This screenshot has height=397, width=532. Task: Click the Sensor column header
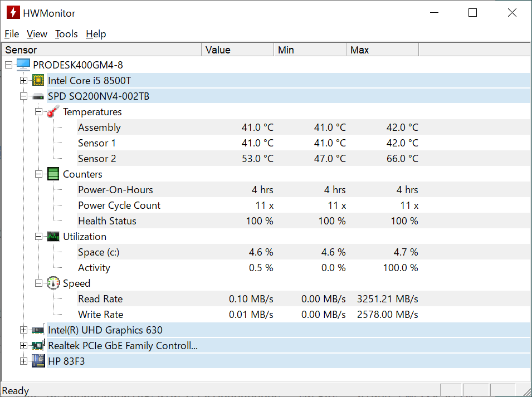pos(101,50)
